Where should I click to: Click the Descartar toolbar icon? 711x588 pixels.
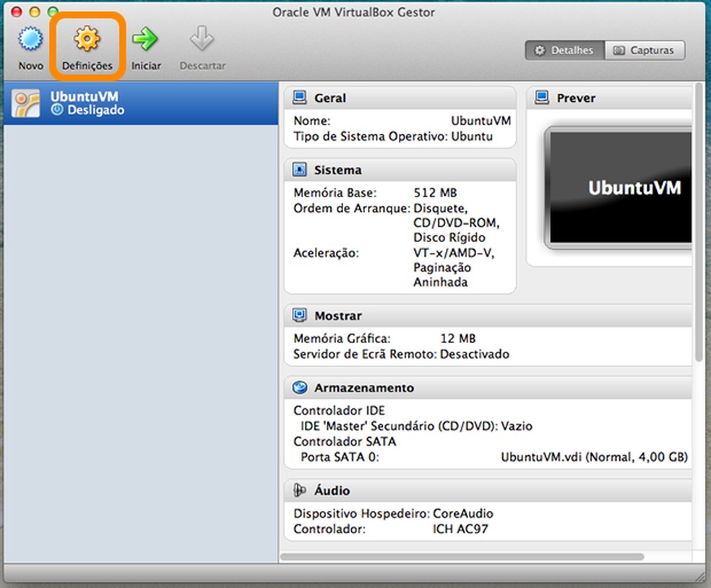click(202, 43)
